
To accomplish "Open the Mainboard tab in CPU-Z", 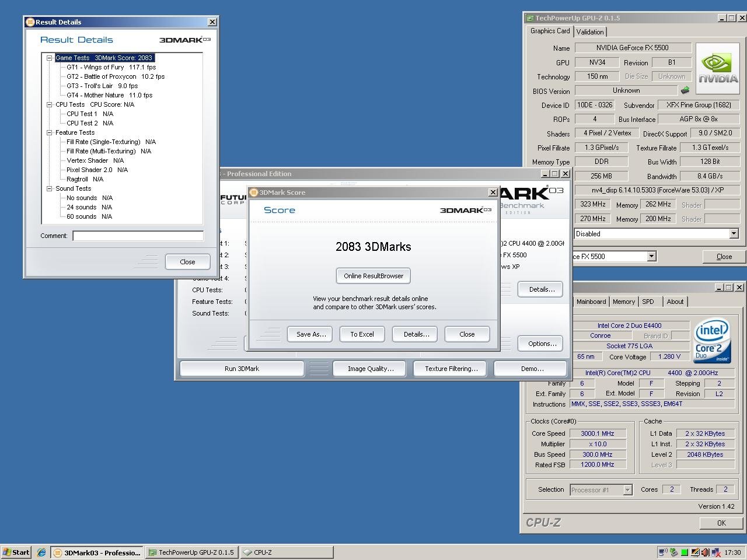I will [591, 302].
